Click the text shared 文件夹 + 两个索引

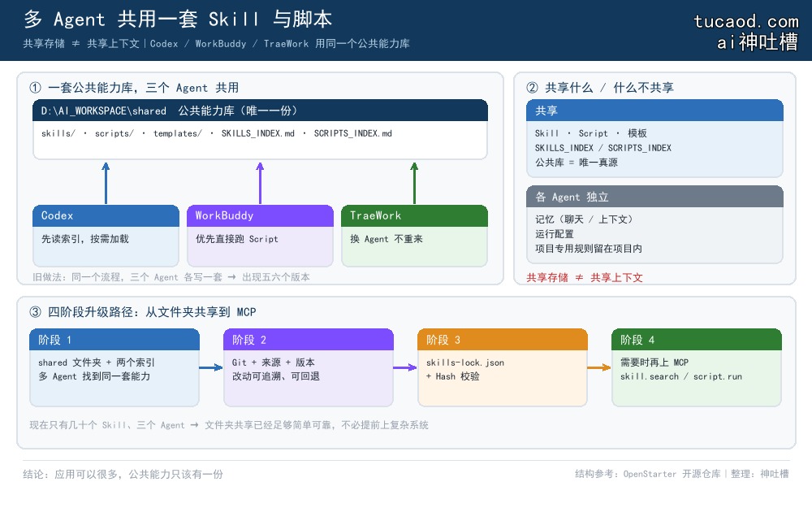[97, 363]
